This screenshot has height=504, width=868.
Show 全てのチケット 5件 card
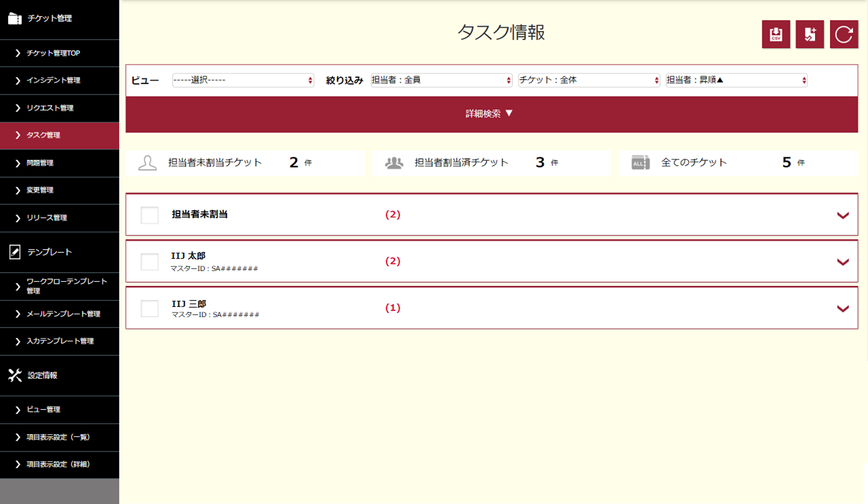(x=738, y=163)
